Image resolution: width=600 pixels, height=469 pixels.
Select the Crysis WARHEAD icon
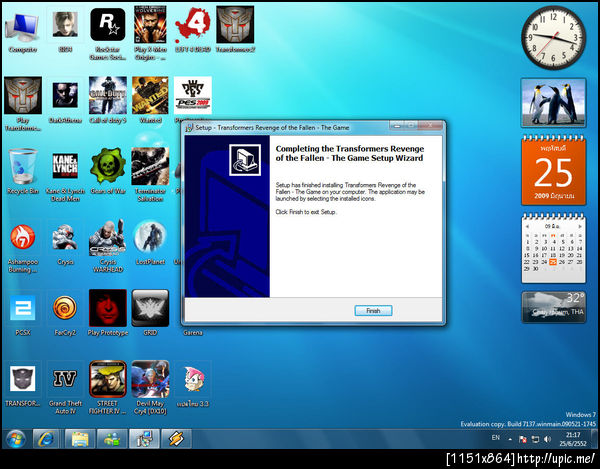pos(108,246)
